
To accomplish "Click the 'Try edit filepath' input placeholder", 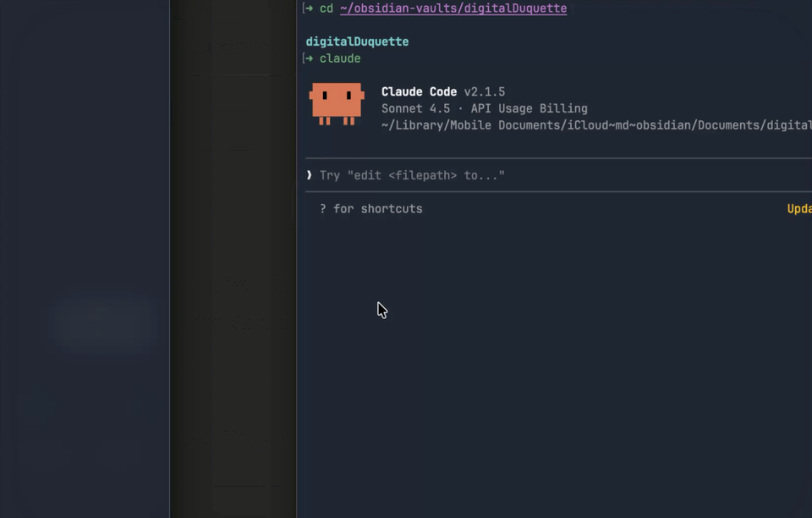I will pyautogui.click(x=412, y=175).
